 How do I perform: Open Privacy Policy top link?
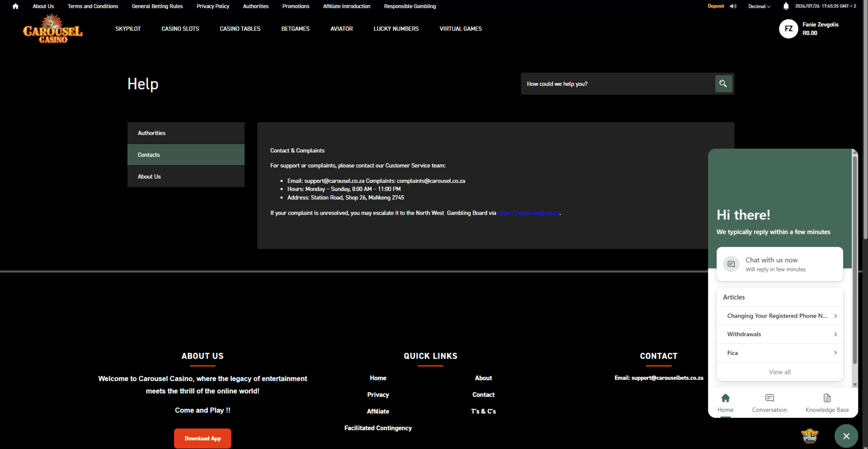[x=213, y=6]
